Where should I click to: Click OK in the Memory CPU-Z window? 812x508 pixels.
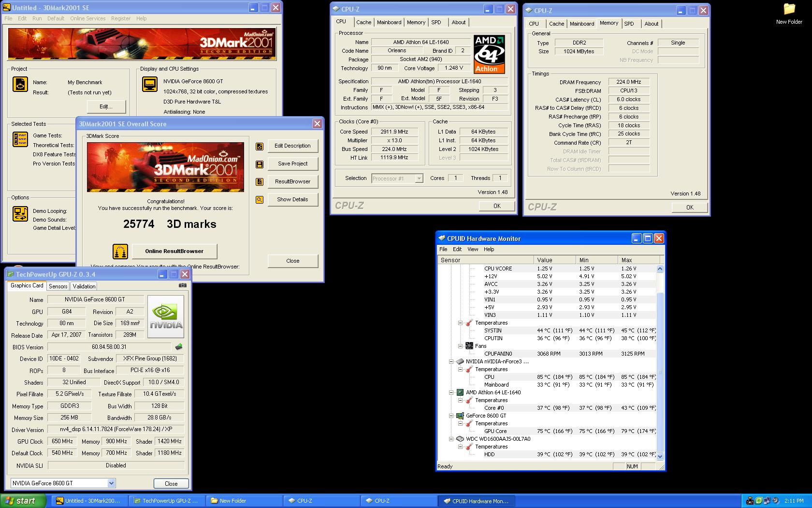pyautogui.click(x=690, y=207)
